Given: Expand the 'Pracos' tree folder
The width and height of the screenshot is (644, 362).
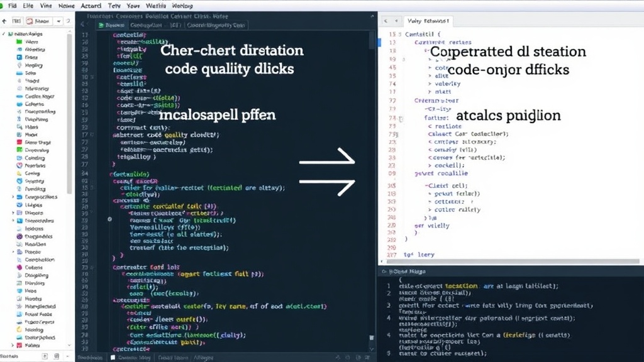Looking at the screenshot, I should point(13,252).
